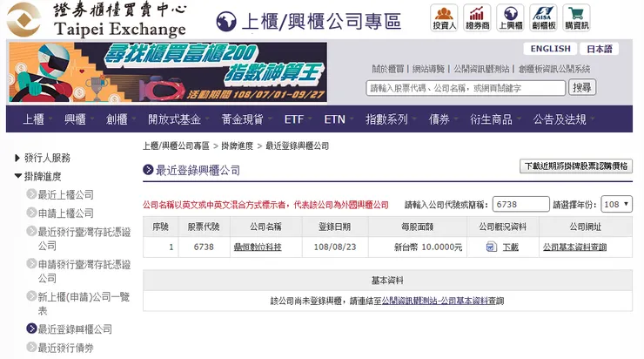Open the 開放式基金 navigation menu
This screenshot has height=359, width=644.
175,119
